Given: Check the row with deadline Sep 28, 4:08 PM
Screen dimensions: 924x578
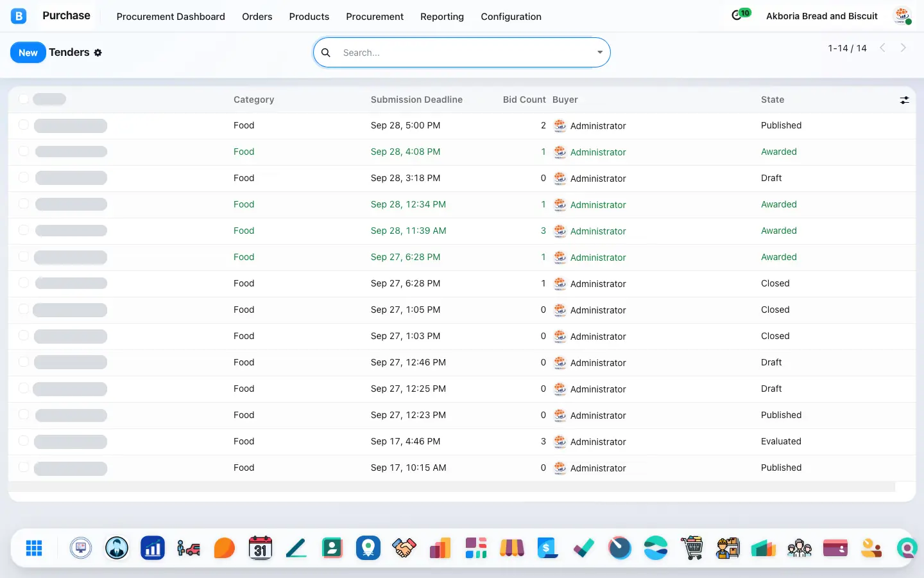Looking at the screenshot, I should coord(24,152).
